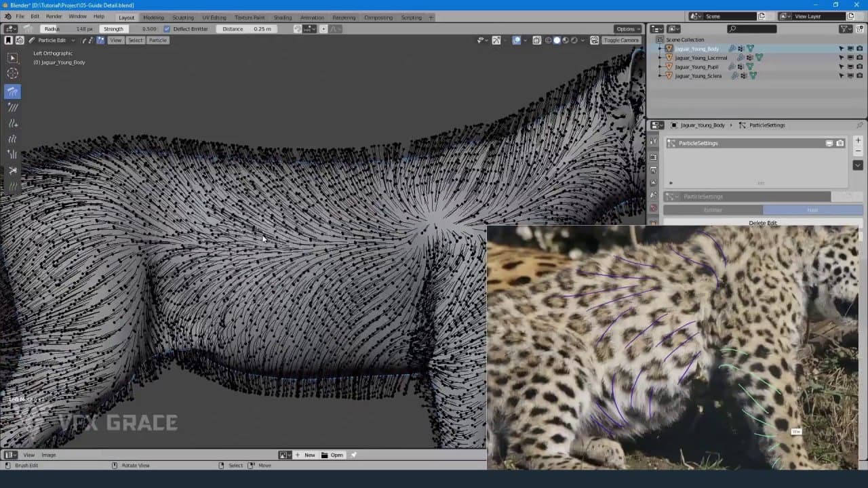
Task: Switch to the Shading workspace tab
Action: tap(282, 17)
